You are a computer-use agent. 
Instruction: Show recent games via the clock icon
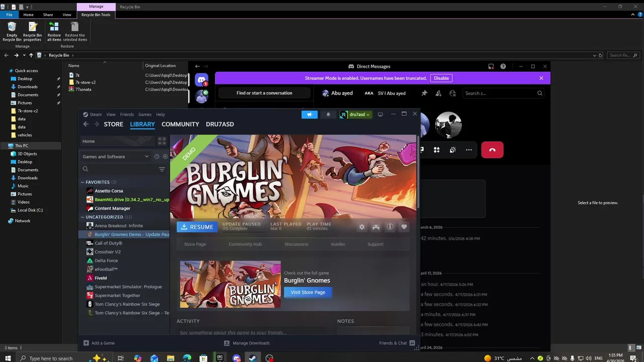pyautogui.click(x=156, y=156)
